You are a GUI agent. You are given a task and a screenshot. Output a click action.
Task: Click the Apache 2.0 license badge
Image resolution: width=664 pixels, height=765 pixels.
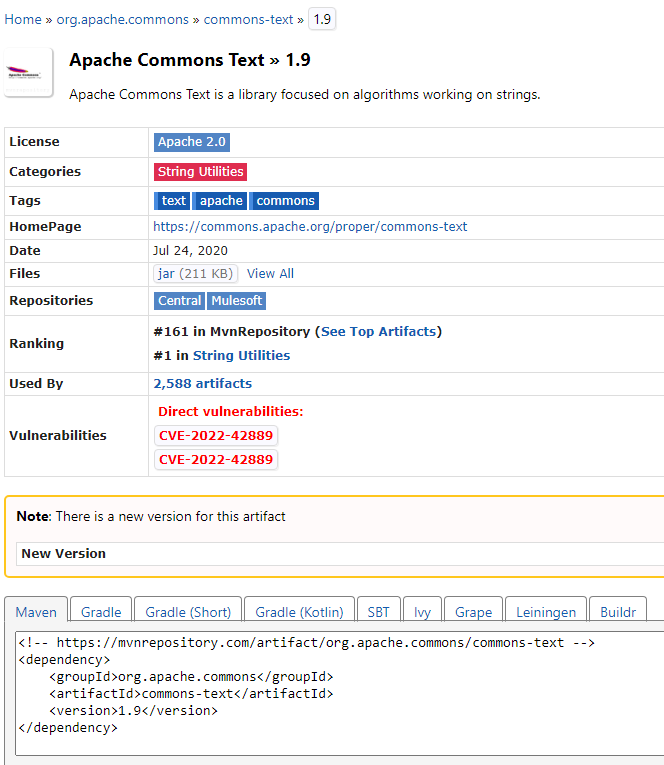tap(192, 142)
